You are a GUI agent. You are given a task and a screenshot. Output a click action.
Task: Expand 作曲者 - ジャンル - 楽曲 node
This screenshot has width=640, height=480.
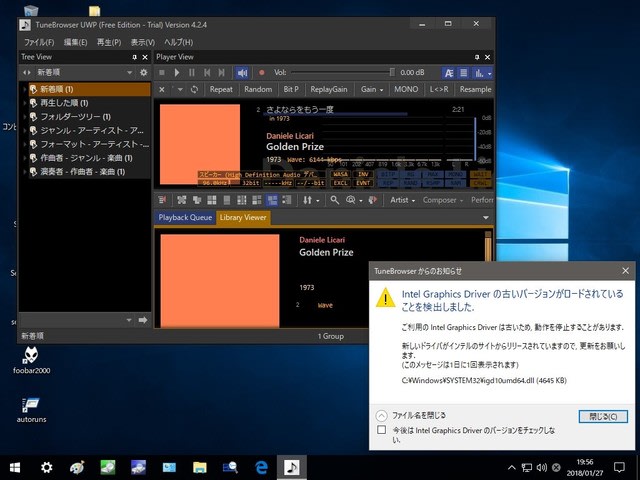click(24, 158)
